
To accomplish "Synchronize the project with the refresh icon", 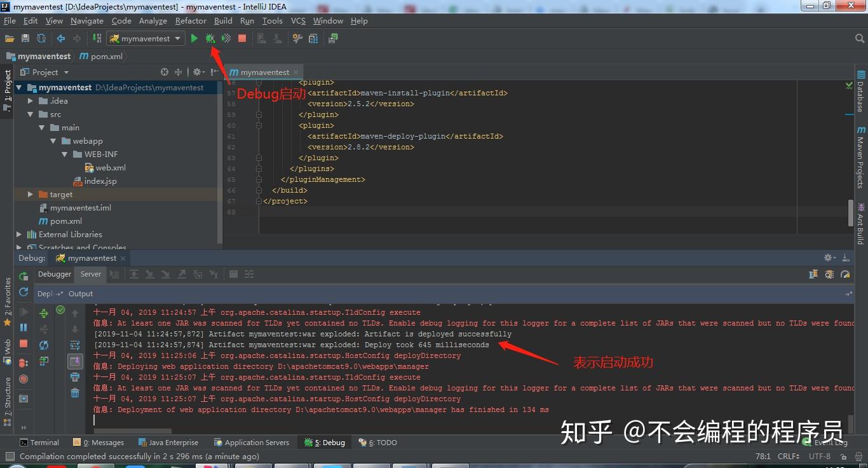I will [x=41, y=39].
